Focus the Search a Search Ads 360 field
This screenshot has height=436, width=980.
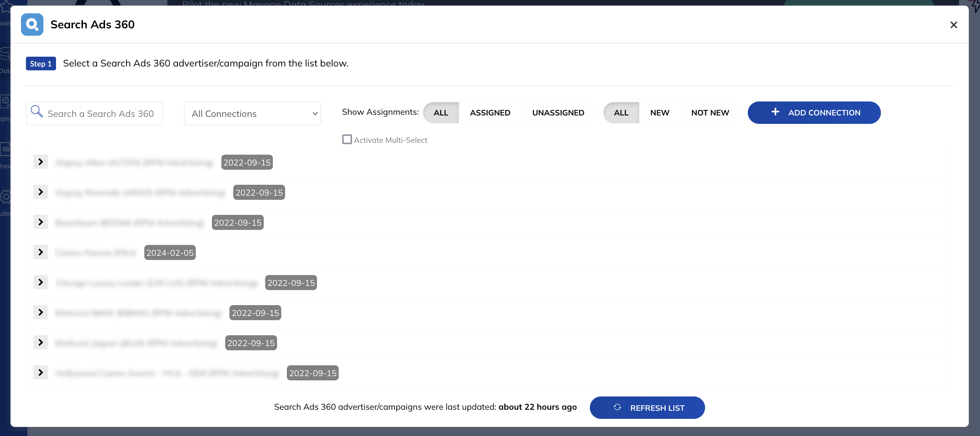94,113
